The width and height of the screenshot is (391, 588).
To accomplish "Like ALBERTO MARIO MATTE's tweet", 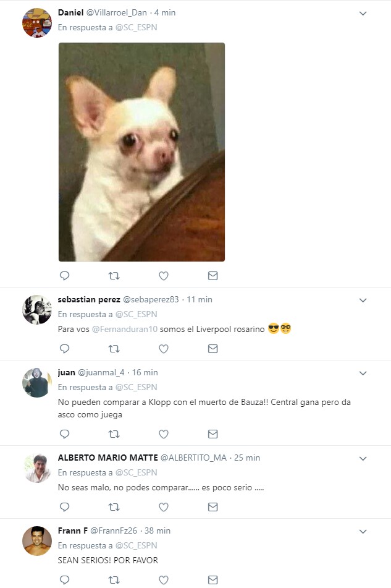I will click(x=164, y=507).
